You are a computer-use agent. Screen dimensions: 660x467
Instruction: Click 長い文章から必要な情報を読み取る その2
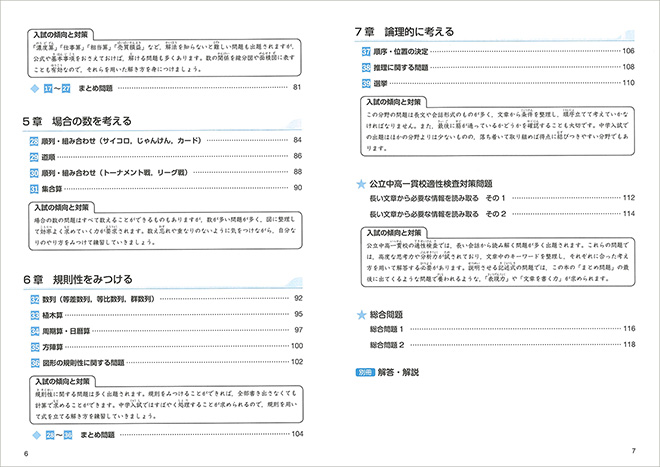pyautogui.click(x=438, y=214)
